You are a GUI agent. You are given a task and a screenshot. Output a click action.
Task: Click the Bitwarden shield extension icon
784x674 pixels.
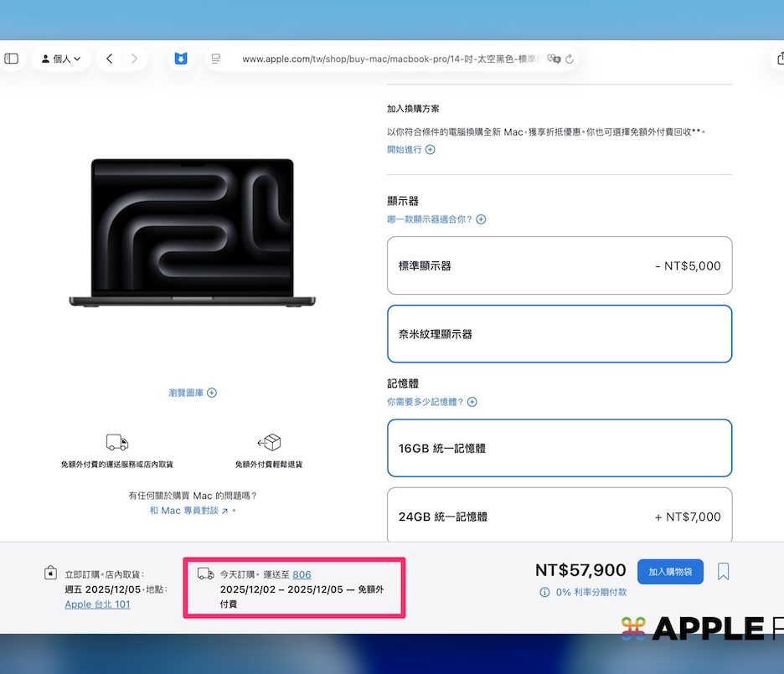click(180, 59)
